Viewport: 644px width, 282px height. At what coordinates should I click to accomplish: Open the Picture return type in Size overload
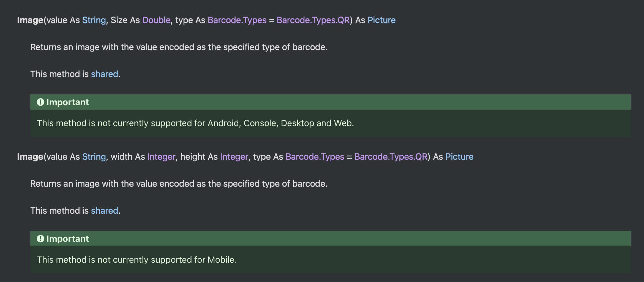(x=381, y=20)
